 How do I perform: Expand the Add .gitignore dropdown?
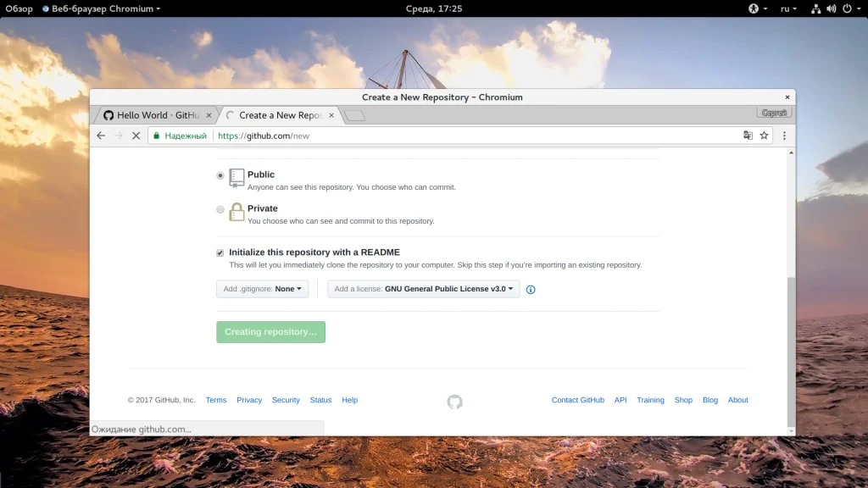click(x=263, y=289)
